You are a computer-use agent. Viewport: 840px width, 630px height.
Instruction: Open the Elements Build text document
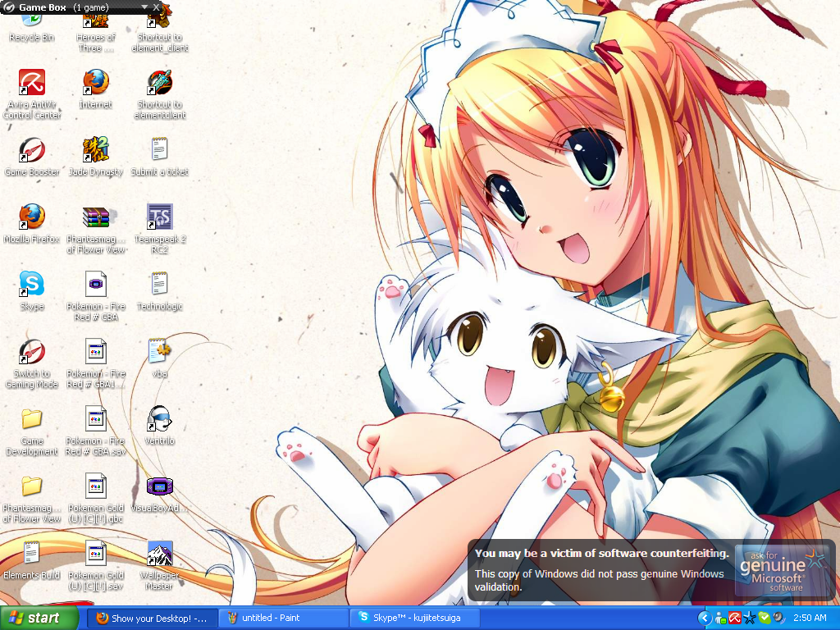(32, 560)
